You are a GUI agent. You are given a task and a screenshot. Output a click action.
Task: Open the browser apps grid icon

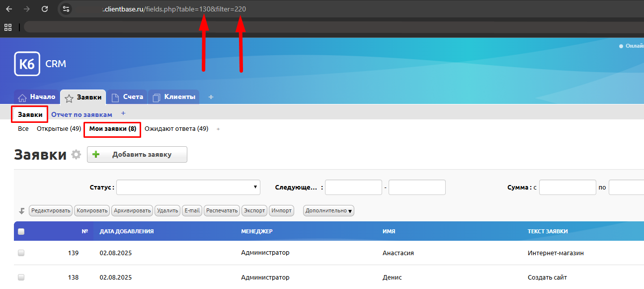point(8,27)
